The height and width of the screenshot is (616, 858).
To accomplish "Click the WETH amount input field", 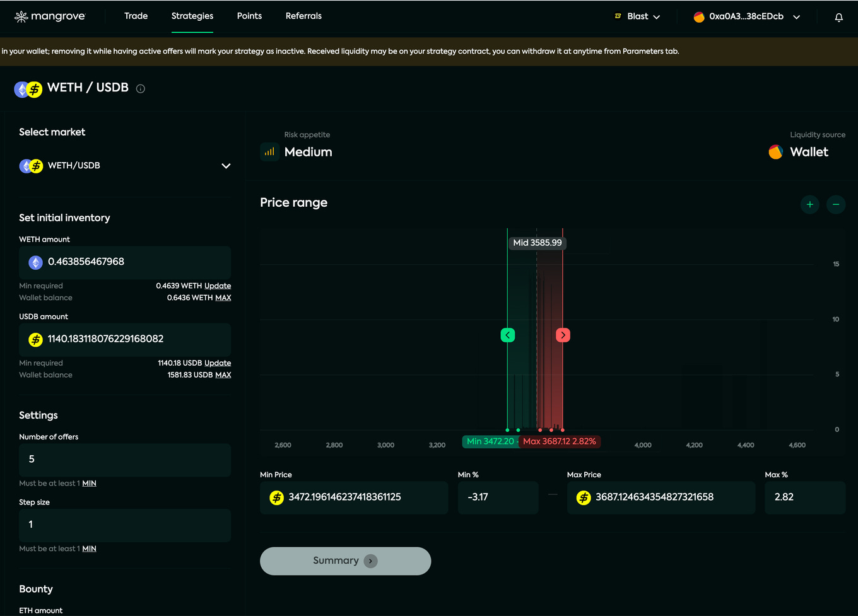I will click(125, 262).
